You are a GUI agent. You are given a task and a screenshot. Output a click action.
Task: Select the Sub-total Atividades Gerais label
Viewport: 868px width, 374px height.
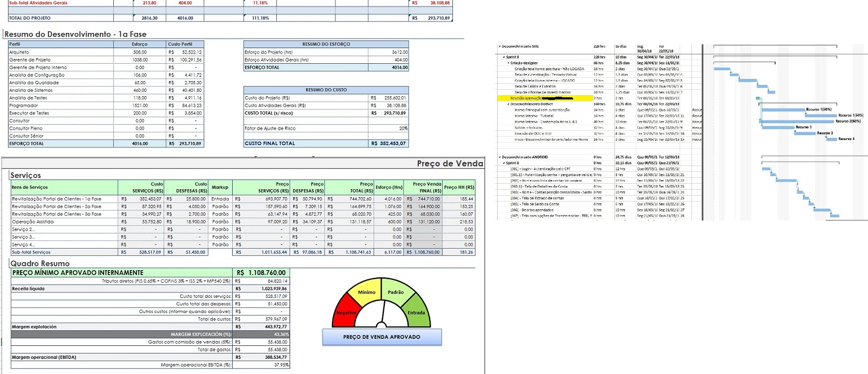point(38,3)
